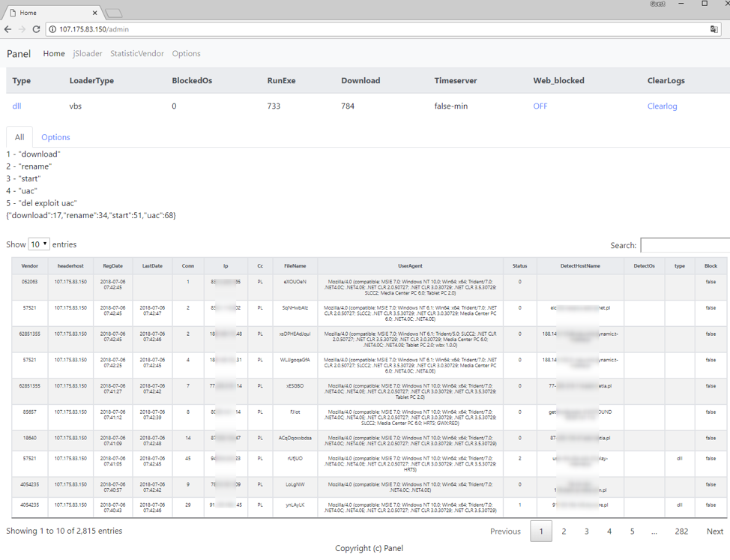Toggle the Web_blocked OFF link
This screenshot has width=730, height=560.
click(x=540, y=106)
